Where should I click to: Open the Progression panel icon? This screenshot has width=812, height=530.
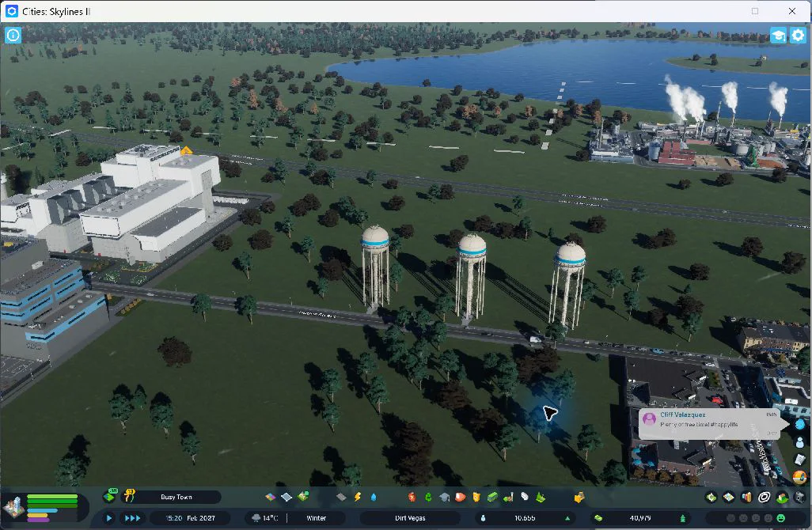click(x=781, y=498)
